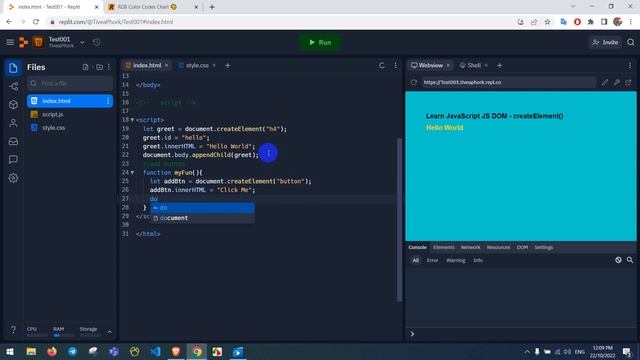
Task: Click the wrench devtools icon in Webview bar
Action: [617, 82]
